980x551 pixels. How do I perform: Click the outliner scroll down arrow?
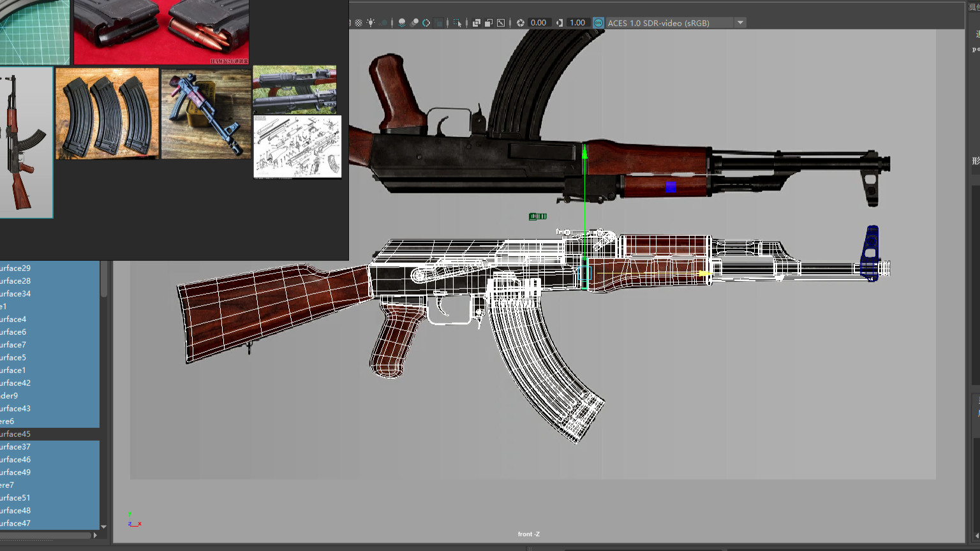(103, 527)
